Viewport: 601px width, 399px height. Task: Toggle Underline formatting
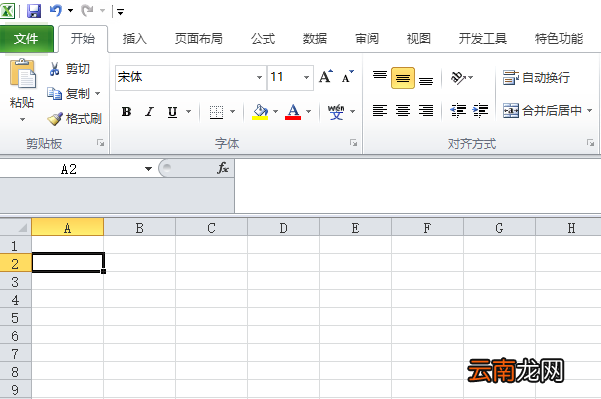172,112
